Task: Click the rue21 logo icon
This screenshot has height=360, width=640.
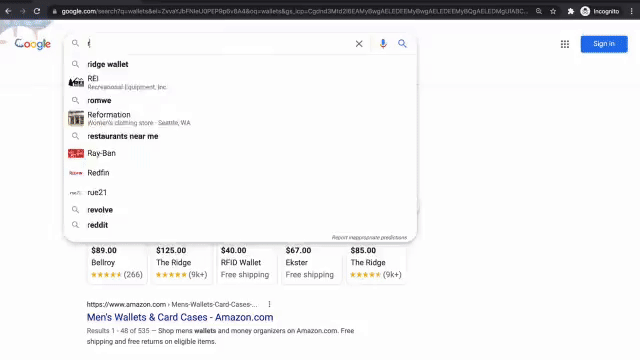Action: click(76, 193)
